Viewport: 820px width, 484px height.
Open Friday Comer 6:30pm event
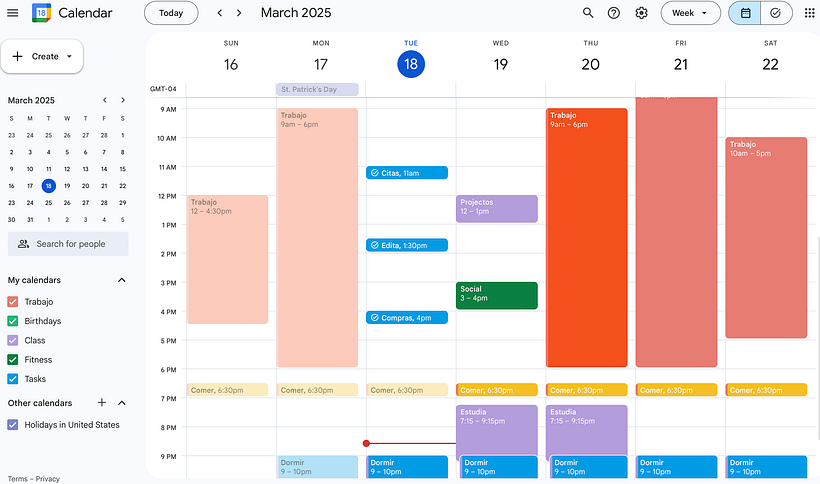point(676,390)
